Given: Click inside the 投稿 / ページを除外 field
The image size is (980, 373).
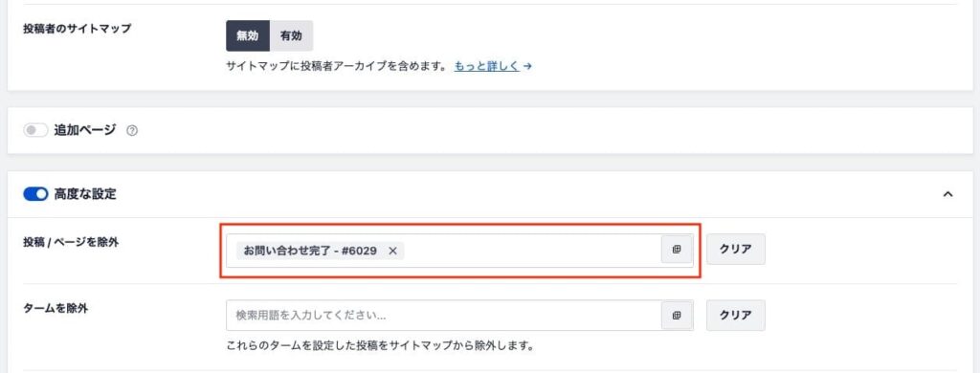Looking at the screenshot, I should pos(531,251).
